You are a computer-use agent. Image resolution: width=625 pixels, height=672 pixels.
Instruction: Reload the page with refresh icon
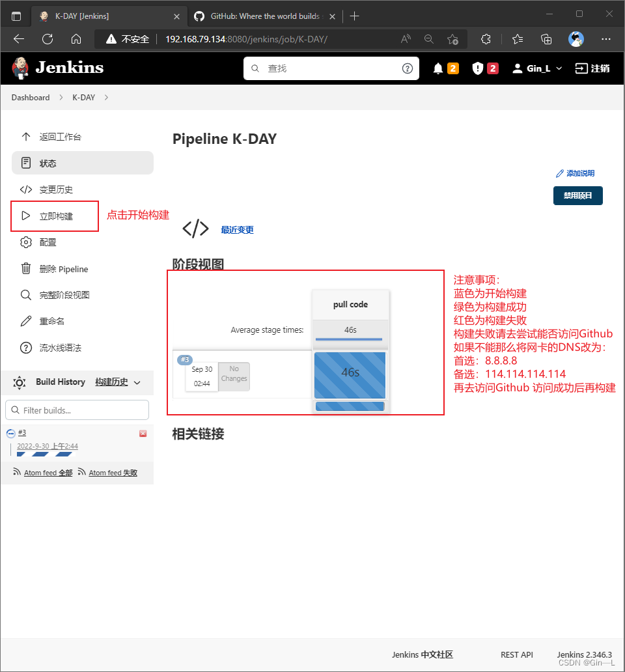click(48, 40)
